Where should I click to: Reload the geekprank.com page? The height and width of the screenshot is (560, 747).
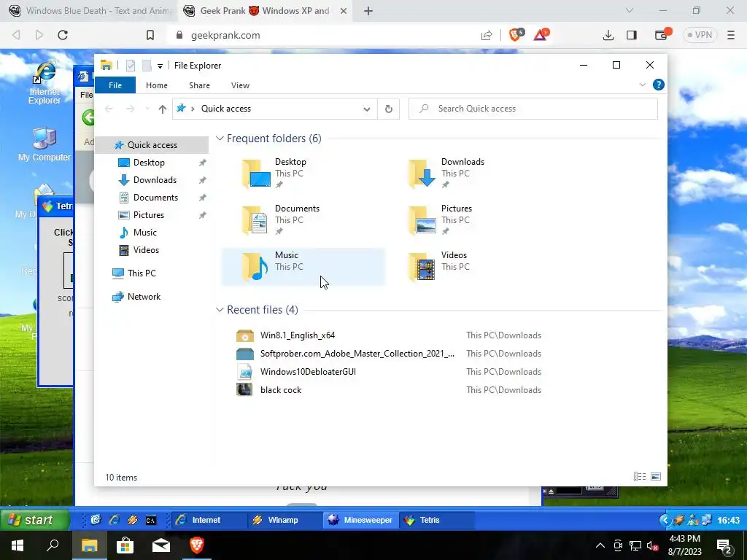coord(63,35)
